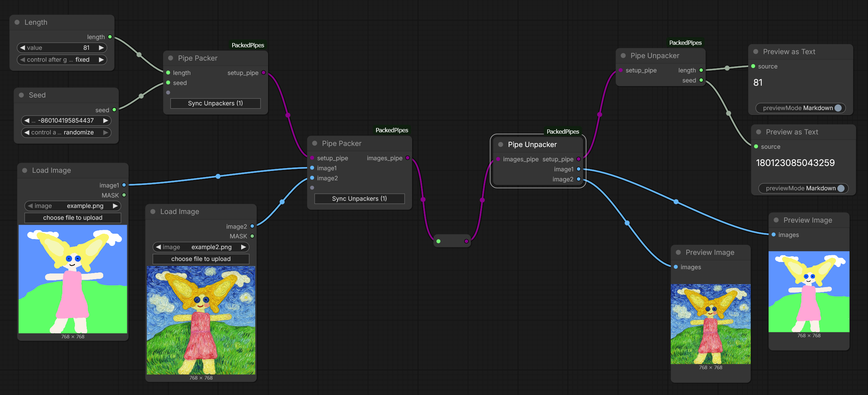Click the seed output port on Pipe Unpacker
This screenshot has height=395, width=868.
pos(701,80)
